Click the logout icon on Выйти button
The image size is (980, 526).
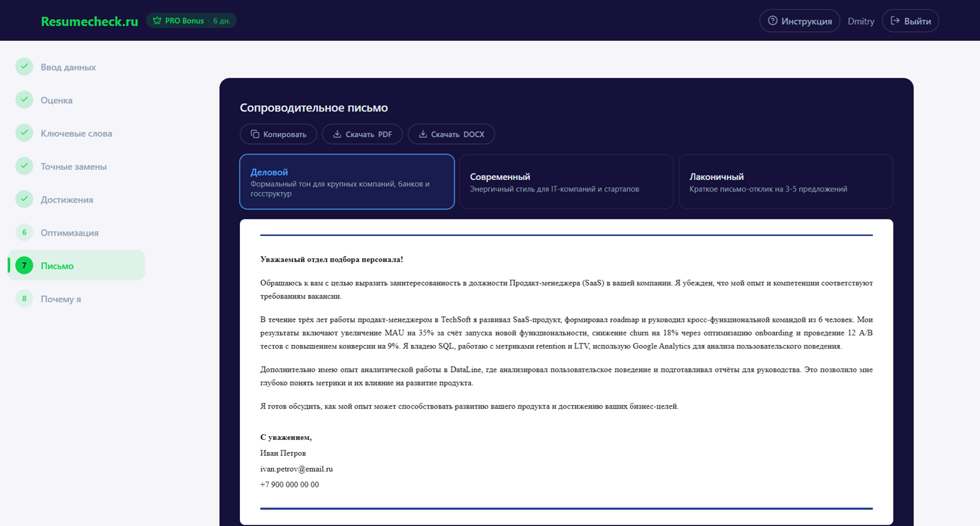[x=895, y=20]
